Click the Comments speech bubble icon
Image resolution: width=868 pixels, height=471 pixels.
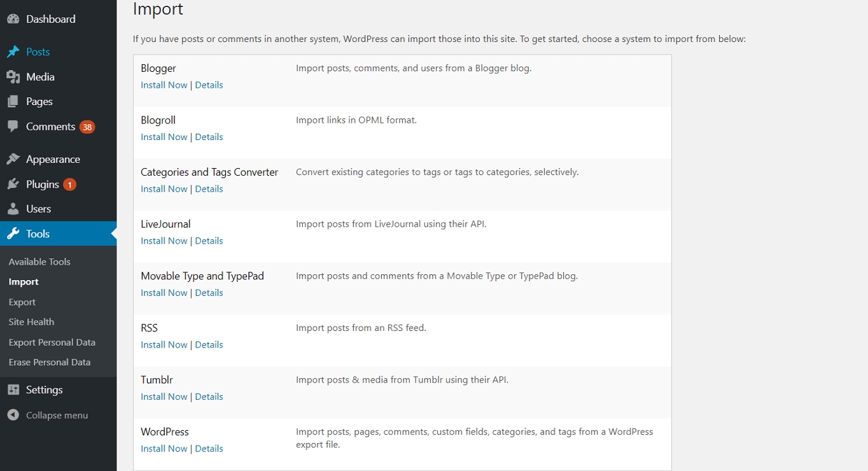tap(13, 127)
